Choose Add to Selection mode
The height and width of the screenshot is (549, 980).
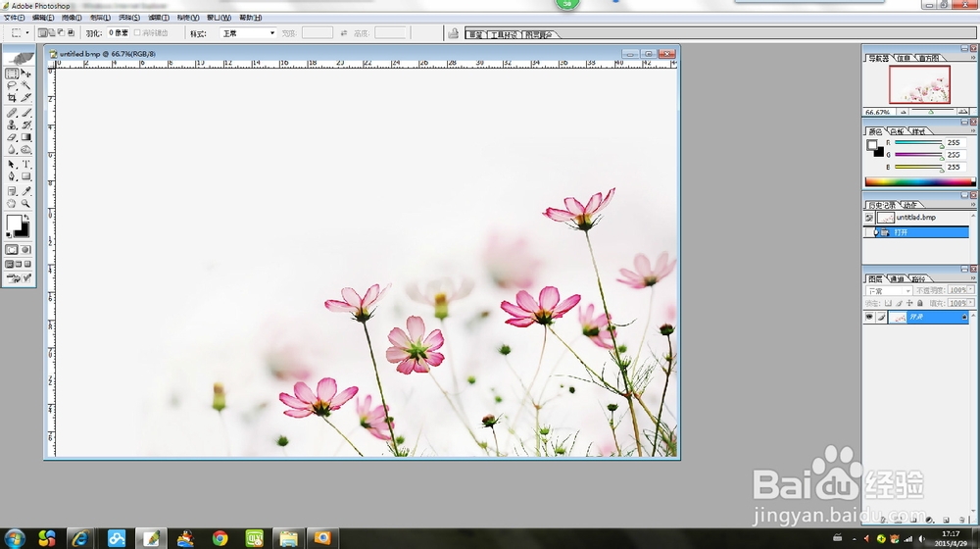tap(52, 33)
